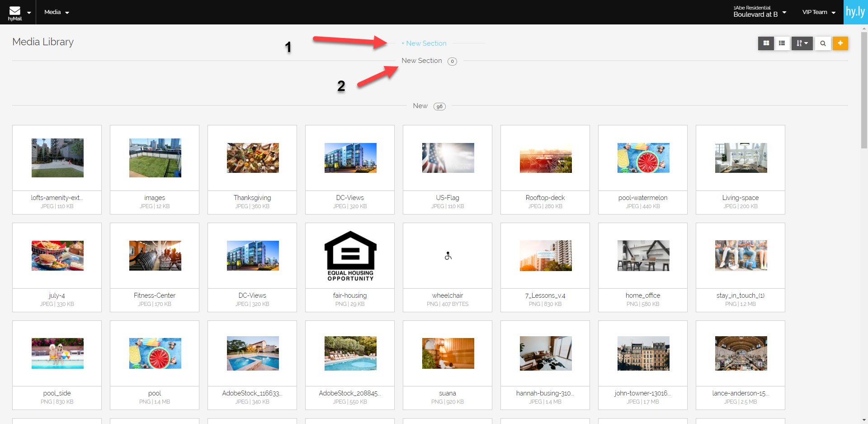The width and height of the screenshot is (868, 424).
Task: Switch to grid view
Action: pos(766,43)
